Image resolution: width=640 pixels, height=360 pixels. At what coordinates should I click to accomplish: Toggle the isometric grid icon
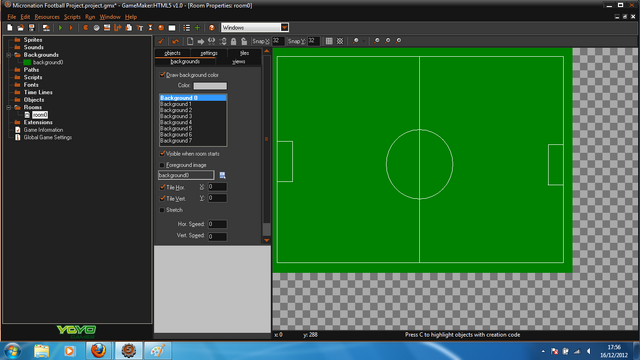tap(340, 41)
